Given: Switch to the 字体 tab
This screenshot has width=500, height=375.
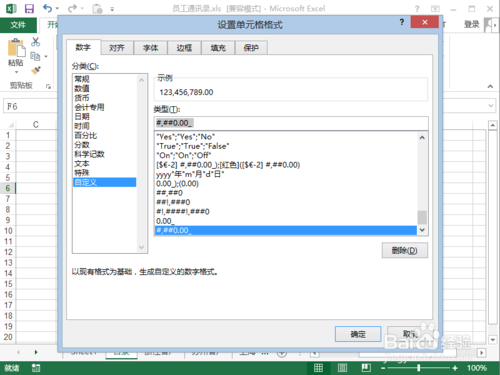Looking at the screenshot, I should tap(151, 48).
